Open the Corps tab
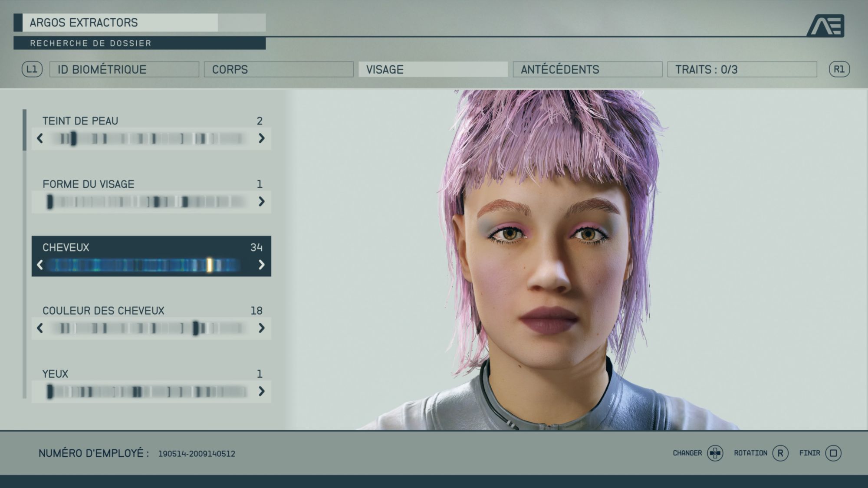 coord(279,69)
